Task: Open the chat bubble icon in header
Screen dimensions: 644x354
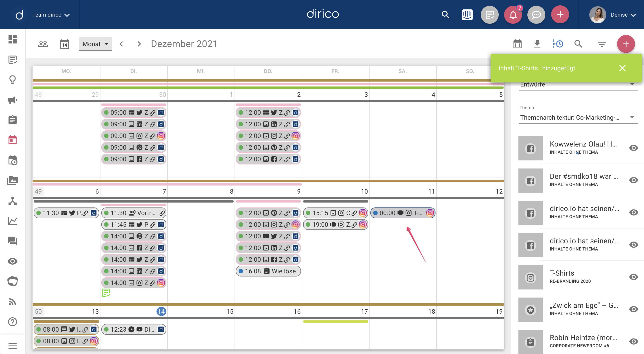Action: click(536, 15)
